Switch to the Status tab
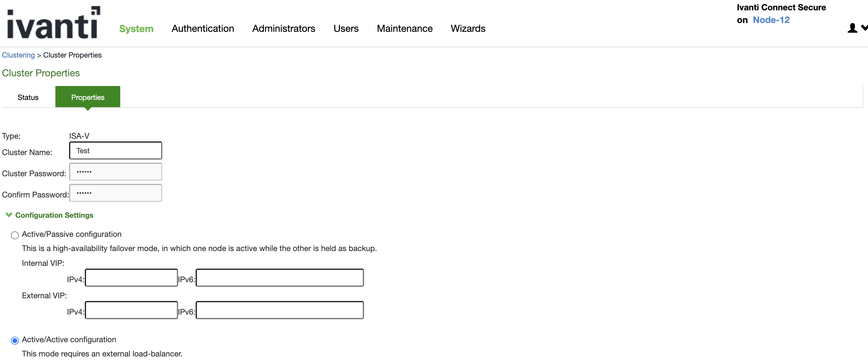Screen dimensions: 868x364 [28, 98]
